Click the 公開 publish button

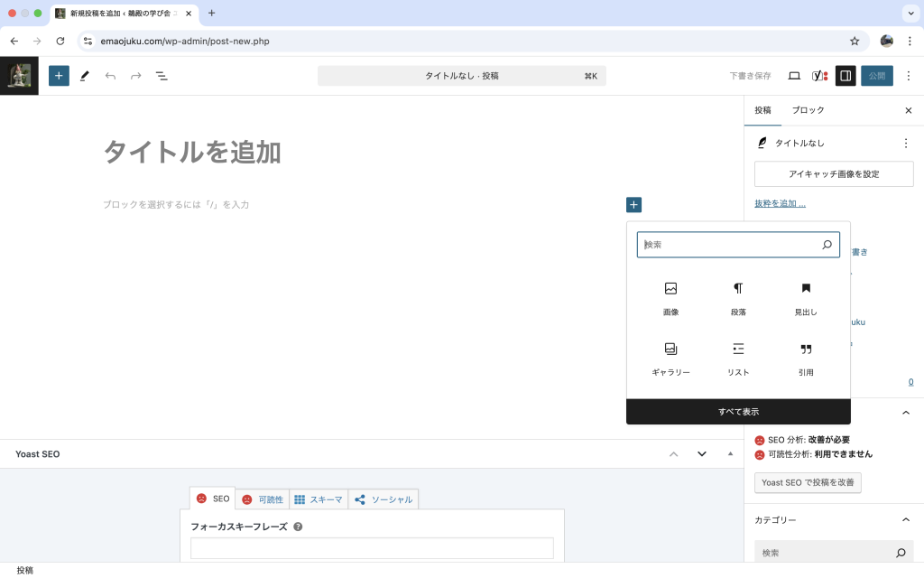pyautogui.click(x=877, y=76)
